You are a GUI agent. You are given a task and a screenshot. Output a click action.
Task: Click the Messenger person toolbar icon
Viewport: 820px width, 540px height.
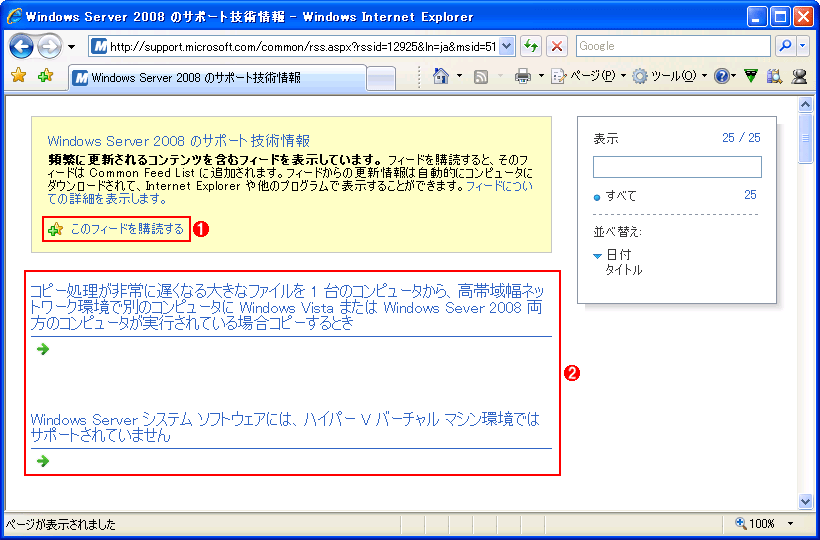point(799,76)
